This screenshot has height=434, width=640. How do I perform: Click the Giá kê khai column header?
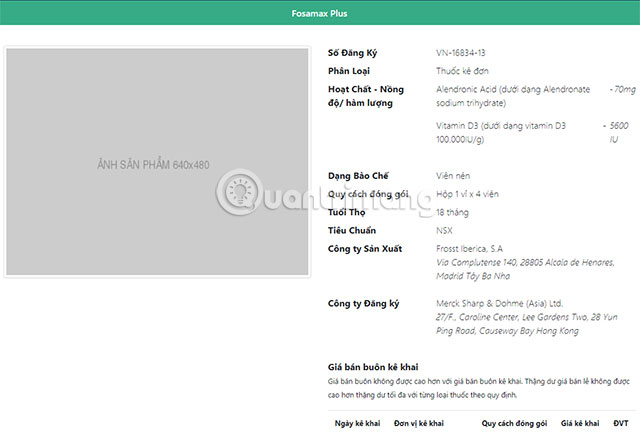pyautogui.click(x=580, y=423)
